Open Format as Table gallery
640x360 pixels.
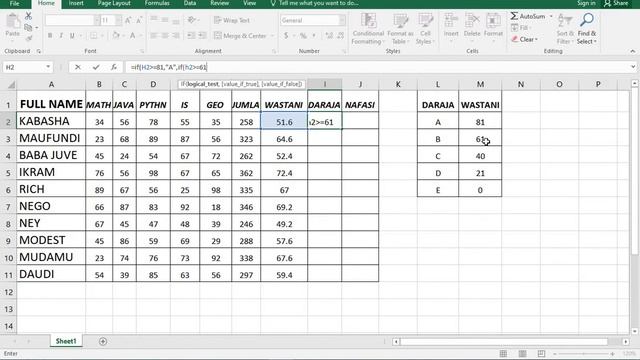click(x=400, y=29)
